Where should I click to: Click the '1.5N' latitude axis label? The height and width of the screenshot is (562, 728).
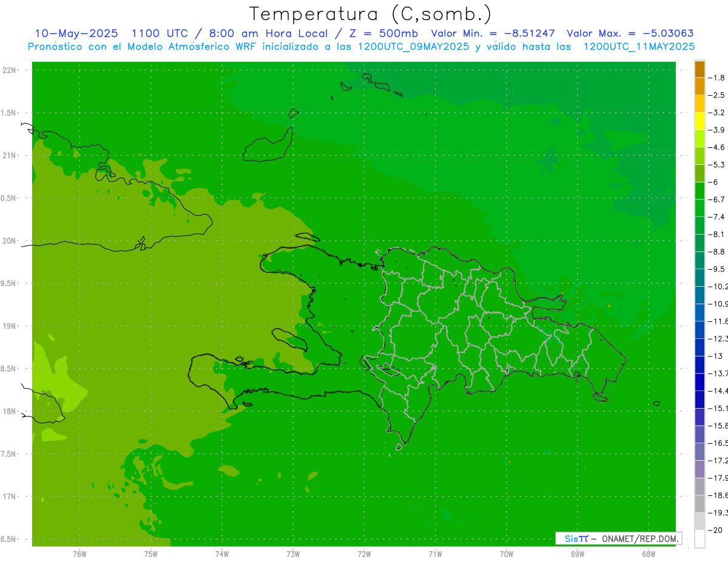[x=9, y=113]
